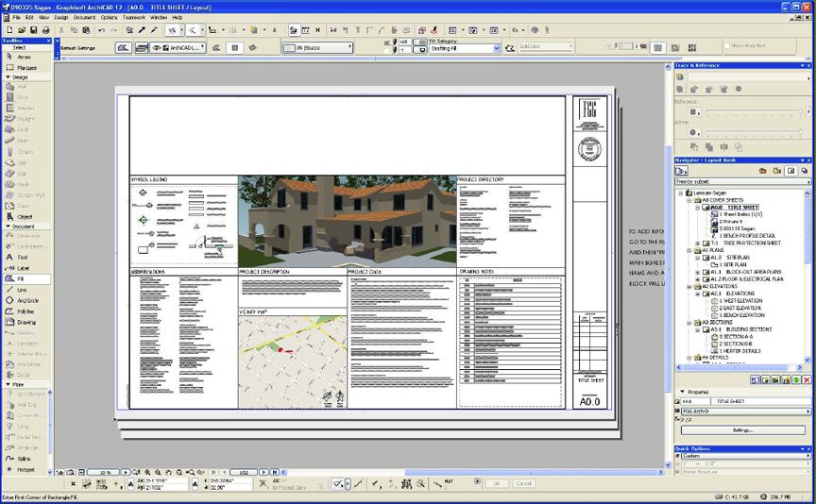
Task: Click the Open file icon
Action: [22, 30]
